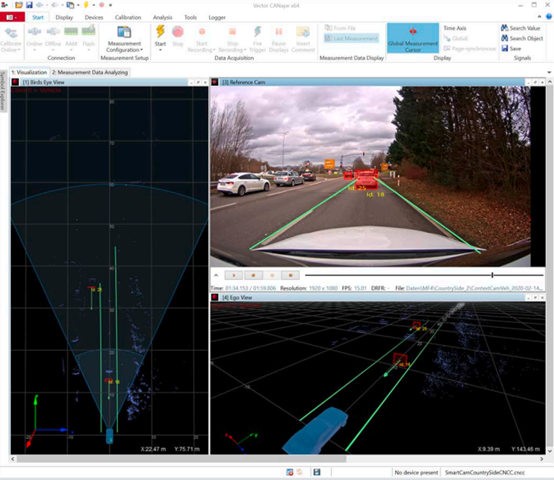
Task: Click the fourth video playback control button
Action: [291, 275]
